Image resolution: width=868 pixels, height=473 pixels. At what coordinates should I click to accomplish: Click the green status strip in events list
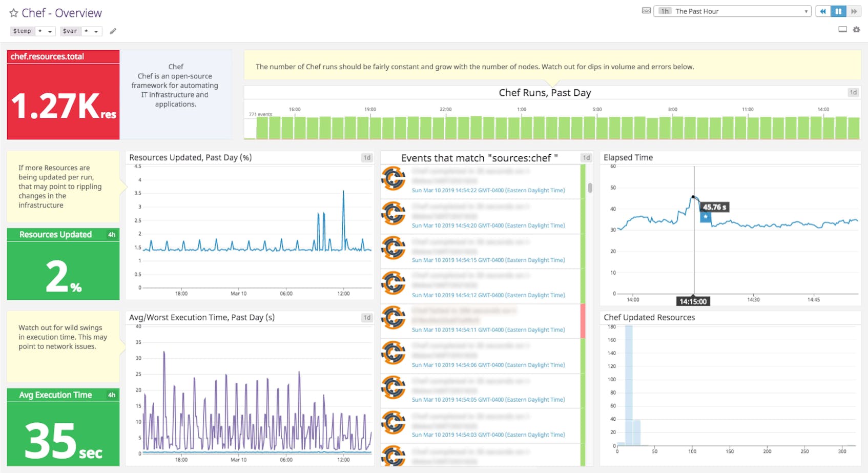tap(583, 231)
